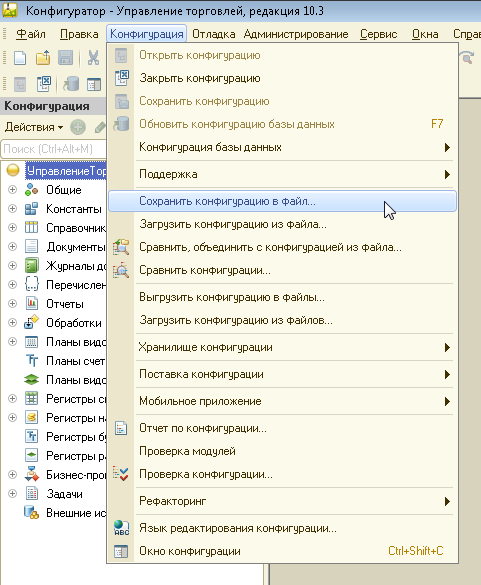Open Конфигурация базы данных submenu
Viewport: 481px width, 585px height.
(x=282, y=147)
